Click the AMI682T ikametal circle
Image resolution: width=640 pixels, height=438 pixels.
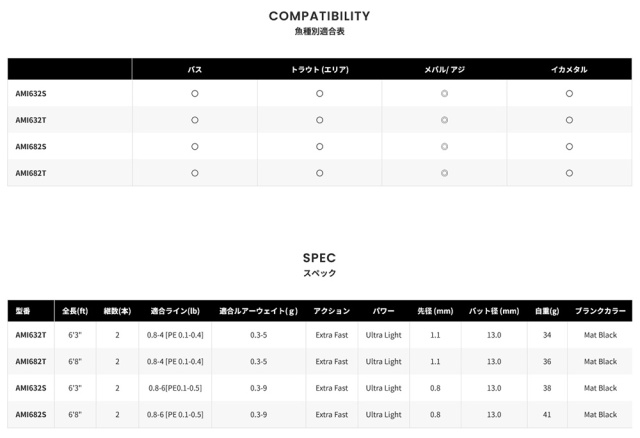[x=569, y=173]
